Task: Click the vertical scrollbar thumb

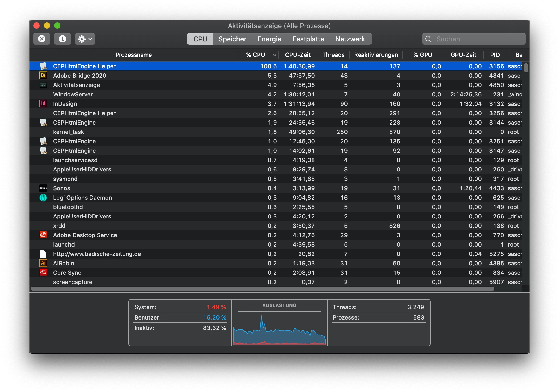Action: click(x=526, y=68)
